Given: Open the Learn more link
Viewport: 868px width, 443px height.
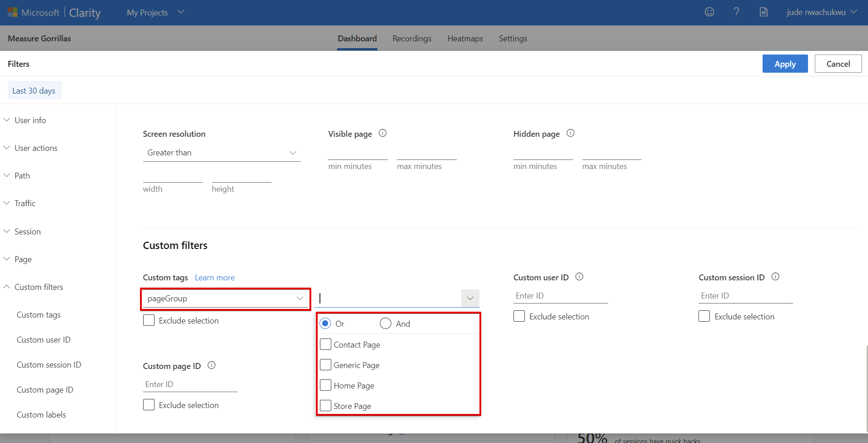Looking at the screenshot, I should (215, 277).
